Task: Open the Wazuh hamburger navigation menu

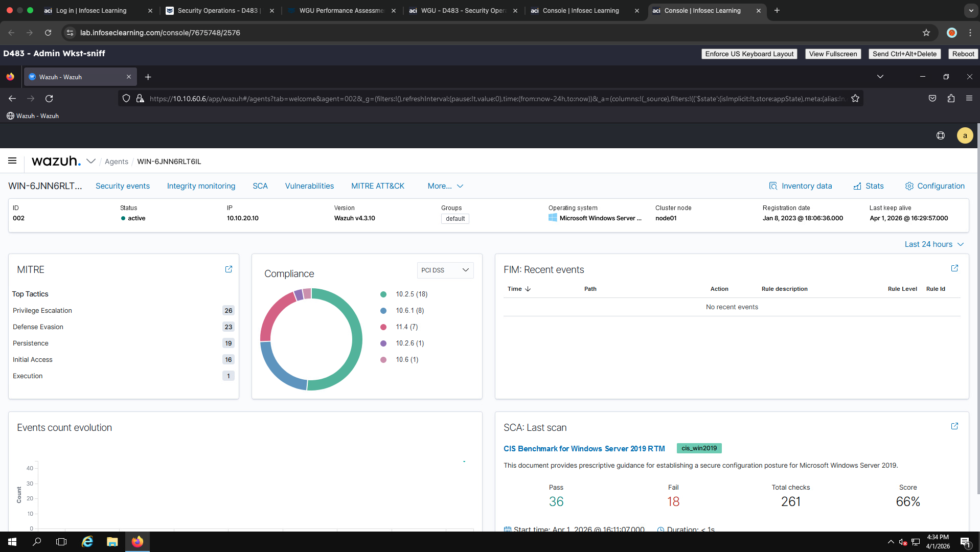Action: point(12,161)
